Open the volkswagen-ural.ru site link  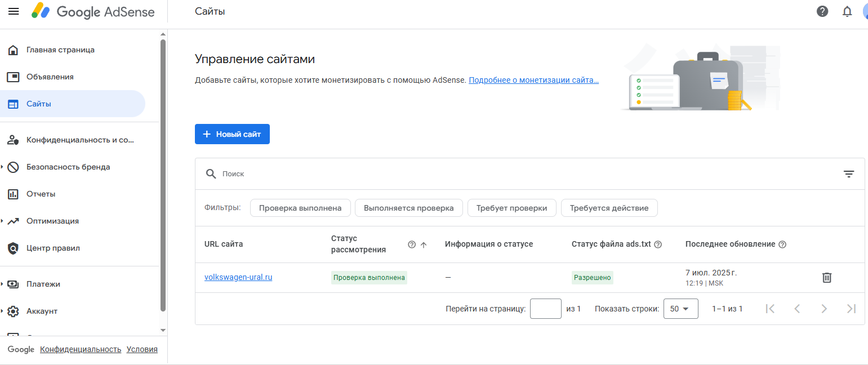238,277
